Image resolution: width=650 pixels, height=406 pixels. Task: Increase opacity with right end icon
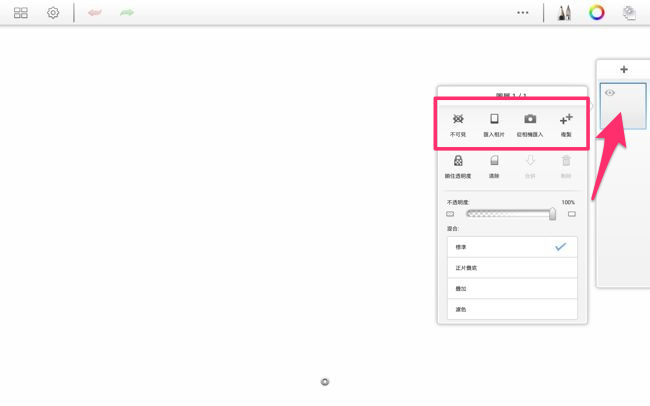(572, 214)
